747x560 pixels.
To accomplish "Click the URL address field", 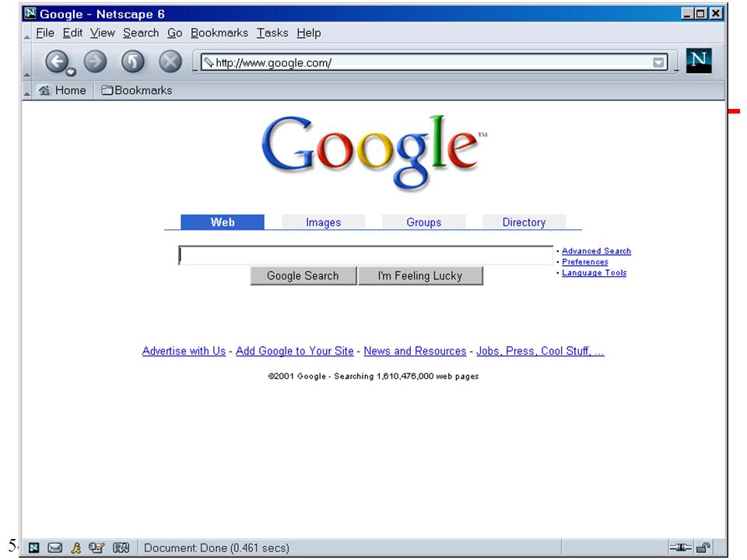I will pos(433,62).
